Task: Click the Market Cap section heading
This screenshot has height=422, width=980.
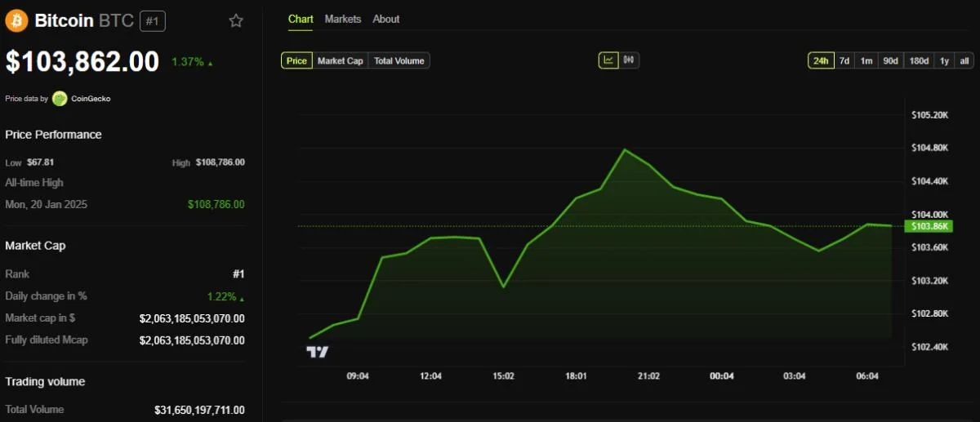Action: tap(36, 246)
